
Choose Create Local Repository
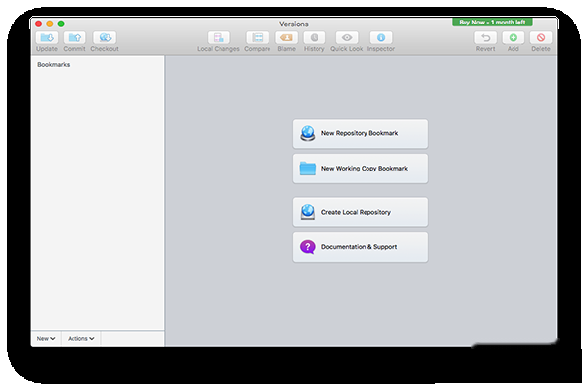pyautogui.click(x=361, y=213)
